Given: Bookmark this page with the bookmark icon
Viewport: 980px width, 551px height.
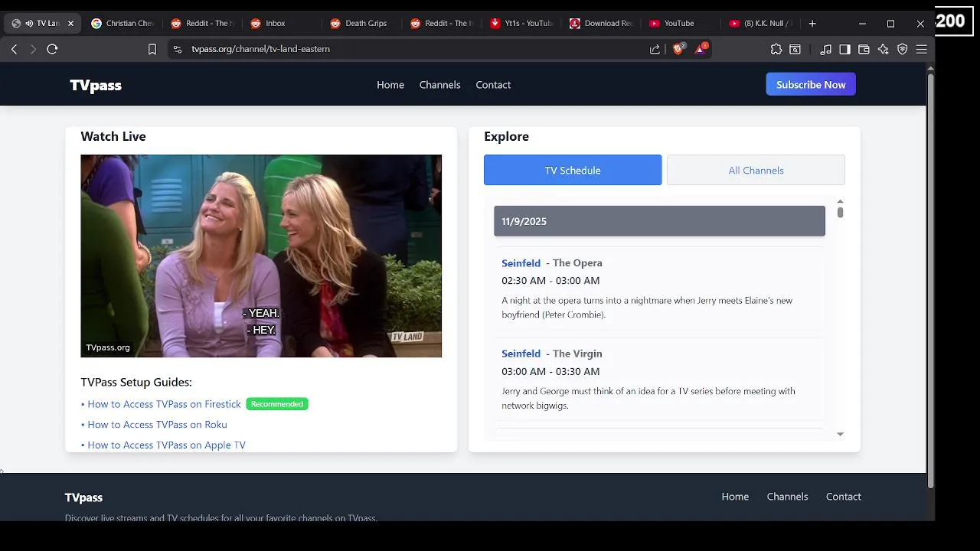Looking at the screenshot, I should [152, 49].
